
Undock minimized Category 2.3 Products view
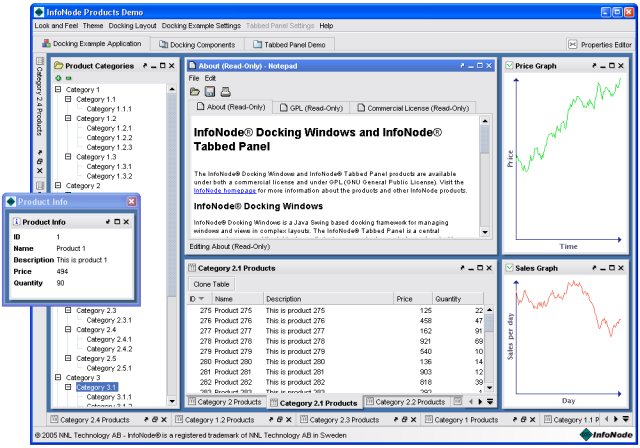click(396, 419)
